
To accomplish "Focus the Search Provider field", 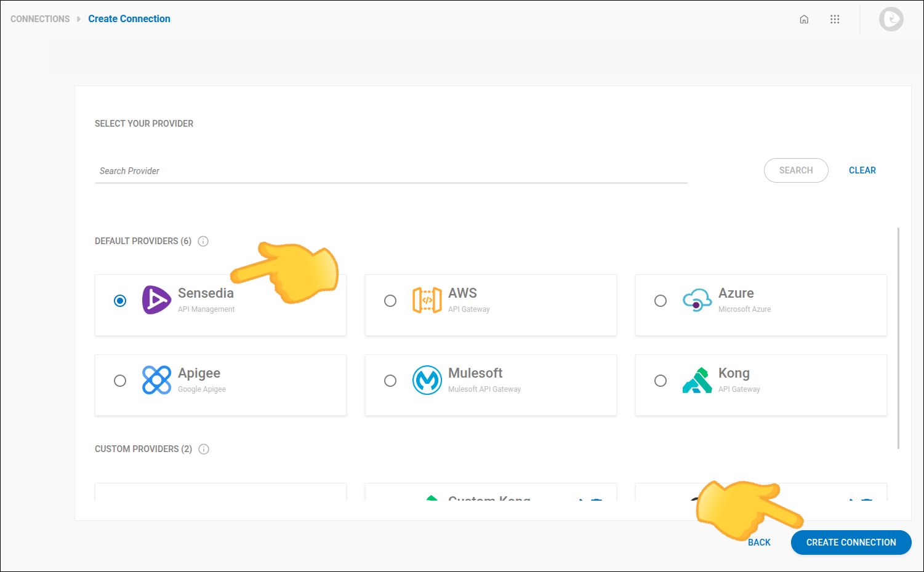I will click(x=391, y=171).
